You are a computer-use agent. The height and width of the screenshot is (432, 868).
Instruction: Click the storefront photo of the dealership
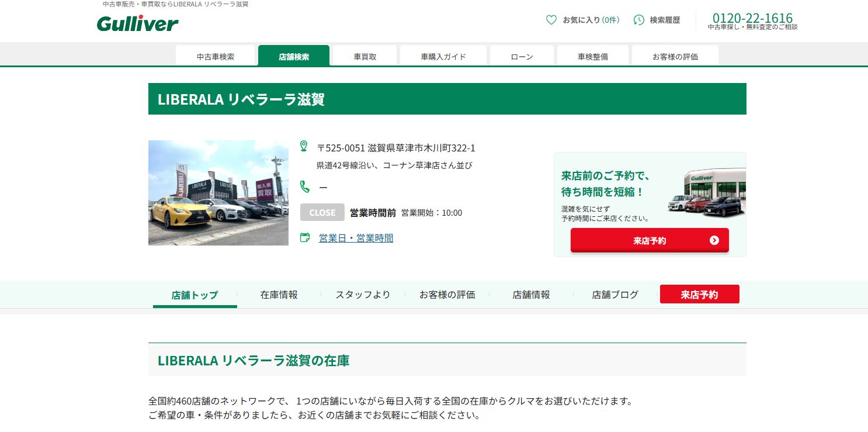(218, 193)
